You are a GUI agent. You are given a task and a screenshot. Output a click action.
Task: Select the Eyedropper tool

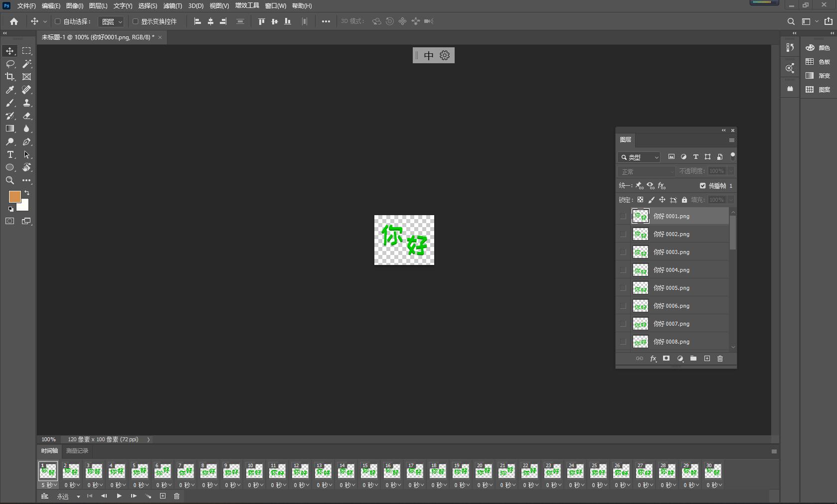click(x=10, y=90)
